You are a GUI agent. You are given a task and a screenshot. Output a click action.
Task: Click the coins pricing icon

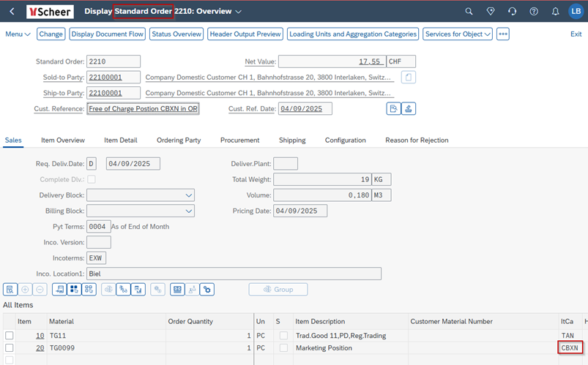click(x=158, y=290)
